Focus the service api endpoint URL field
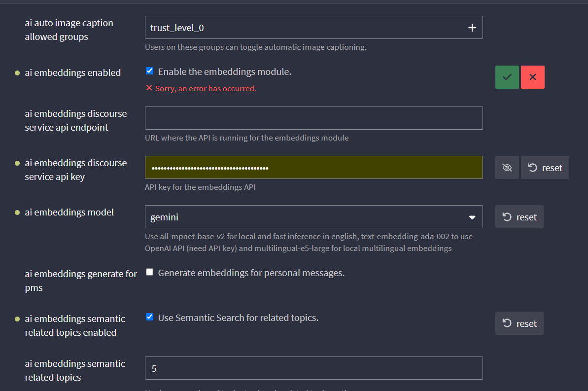This screenshot has width=588, height=391. 314,118
